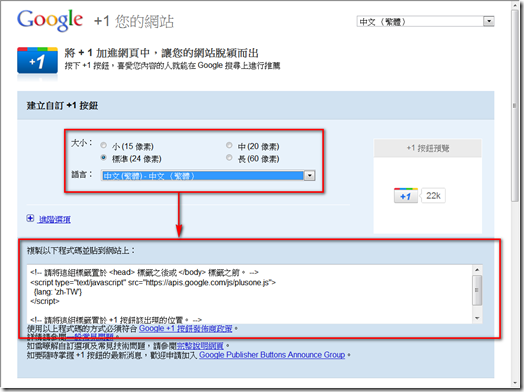Click the {lang: 'zh-TW'} code line
The height and width of the screenshot is (392, 524).
[x=57, y=292]
